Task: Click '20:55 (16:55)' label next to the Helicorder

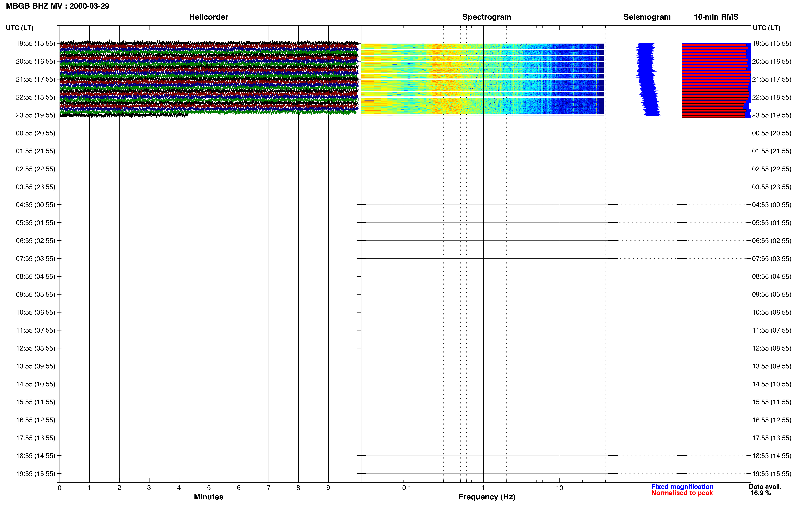Action: click(36, 61)
